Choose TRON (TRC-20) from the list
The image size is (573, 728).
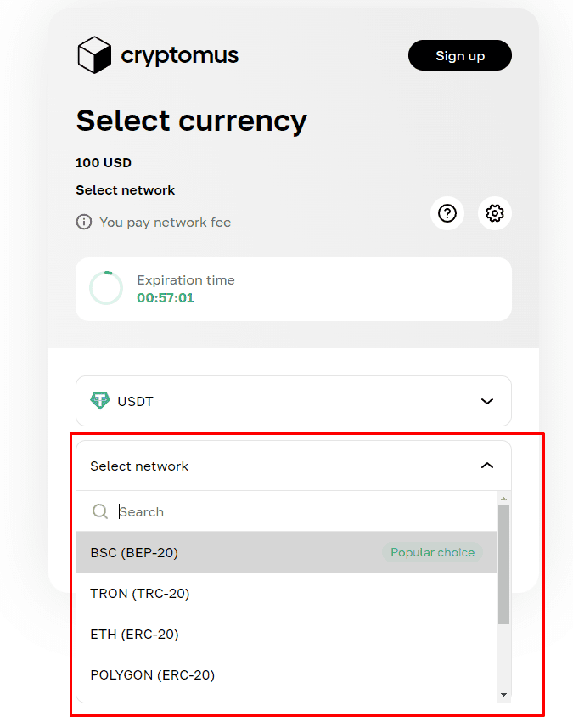click(x=140, y=594)
